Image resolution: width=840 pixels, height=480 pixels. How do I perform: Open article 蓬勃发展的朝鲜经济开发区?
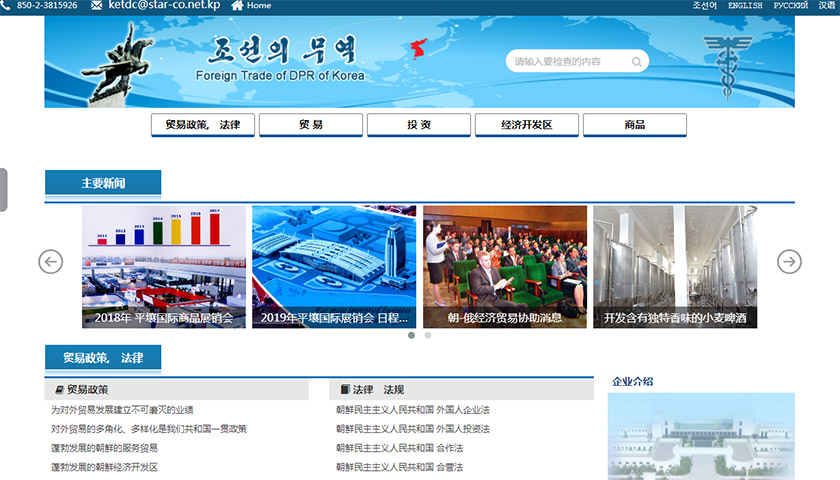[104, 467]
